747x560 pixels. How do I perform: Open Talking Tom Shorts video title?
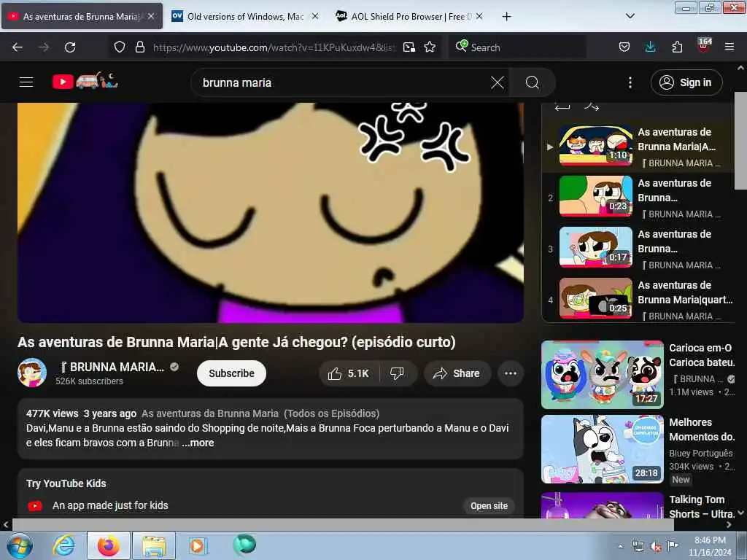click(702, 507)
